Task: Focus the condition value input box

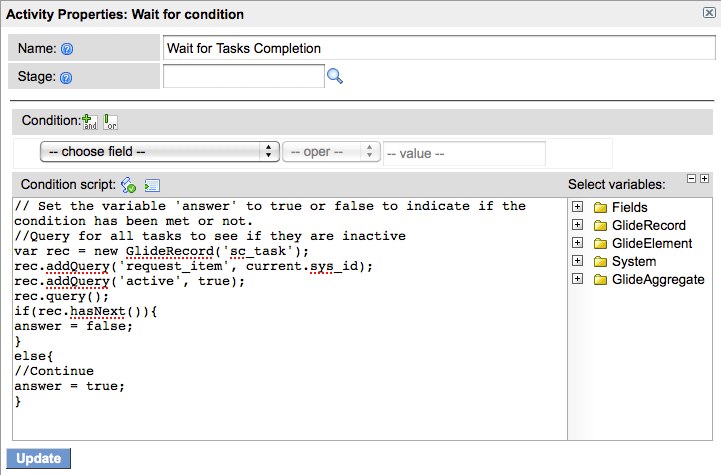Action: click(x=464, y=153)
